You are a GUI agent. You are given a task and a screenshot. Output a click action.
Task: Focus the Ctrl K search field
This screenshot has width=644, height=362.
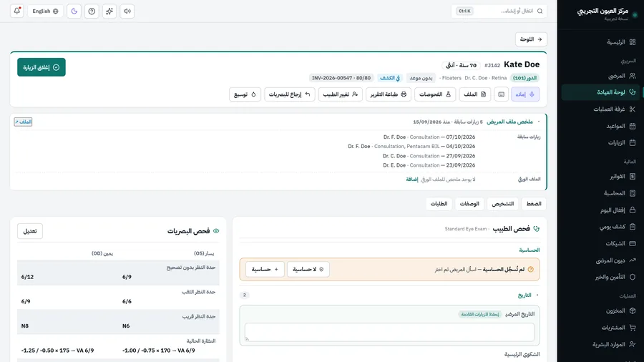499,11
